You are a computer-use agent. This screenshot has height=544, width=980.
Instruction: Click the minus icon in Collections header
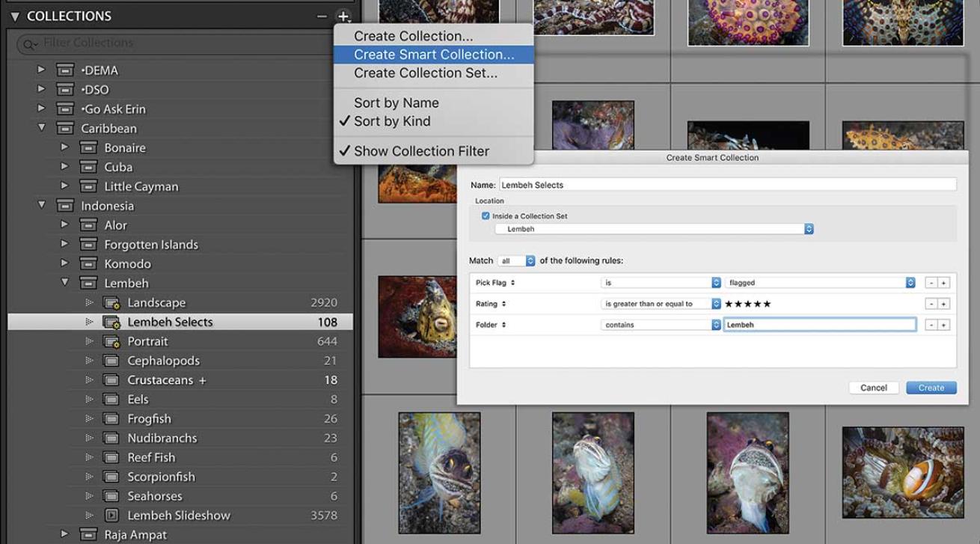322,16
